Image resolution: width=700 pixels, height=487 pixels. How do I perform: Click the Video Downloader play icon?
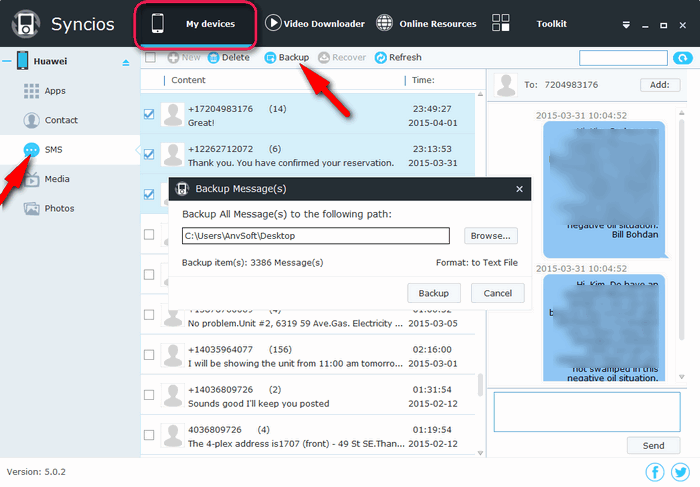tap(273, 23)
